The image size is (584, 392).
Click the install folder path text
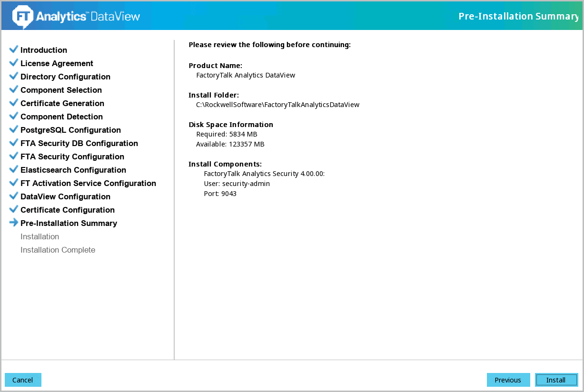[277, 105]
